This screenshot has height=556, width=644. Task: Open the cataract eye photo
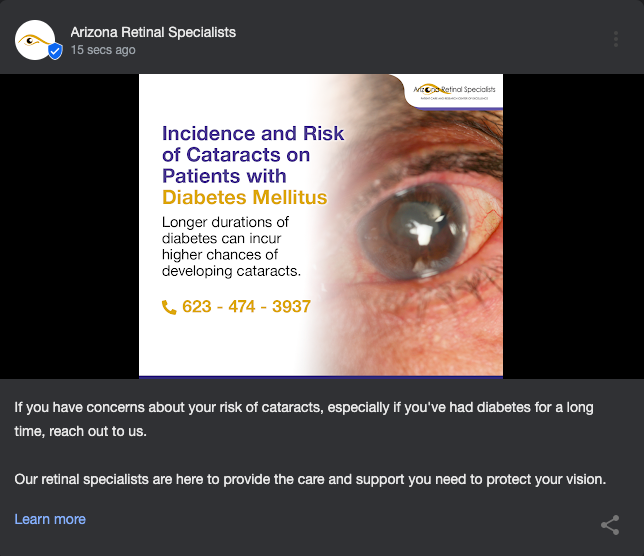[420, 230]
